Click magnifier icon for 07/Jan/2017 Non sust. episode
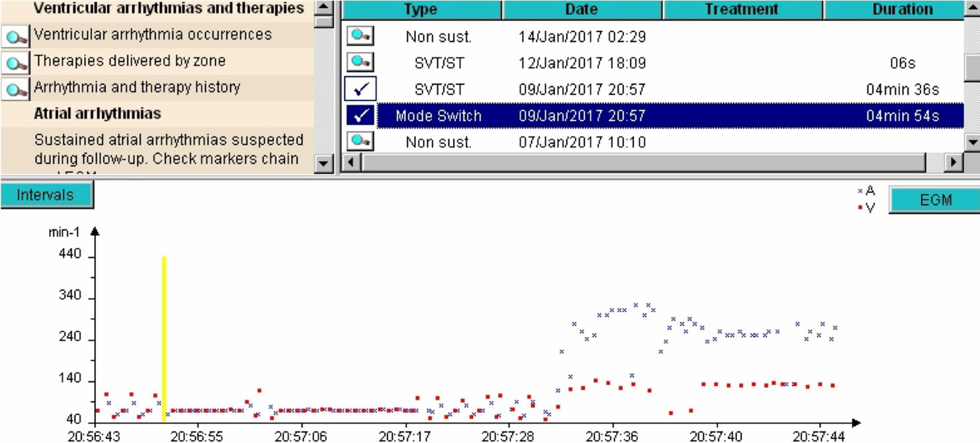Viewport: 980px width, 443px height. point(360,141)
